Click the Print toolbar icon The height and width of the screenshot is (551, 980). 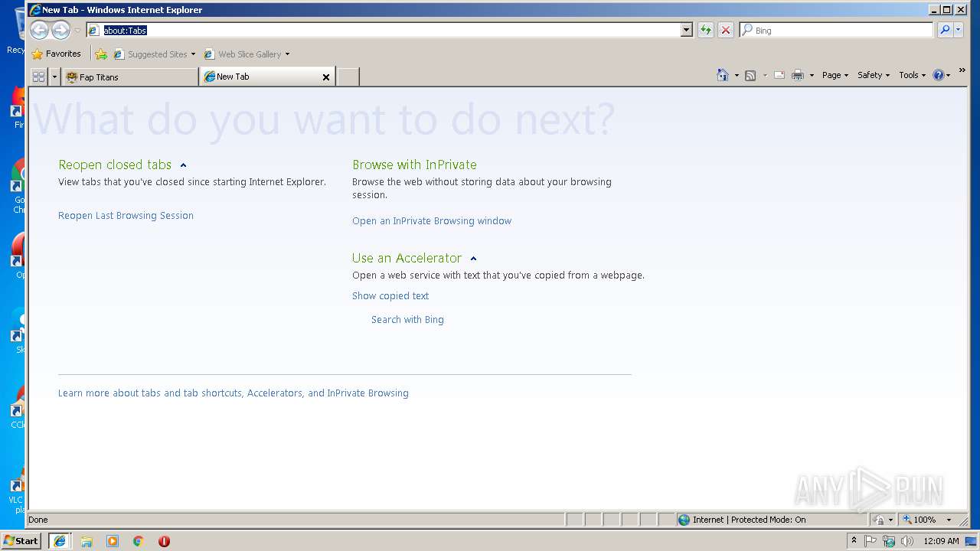tap(798, 75)
